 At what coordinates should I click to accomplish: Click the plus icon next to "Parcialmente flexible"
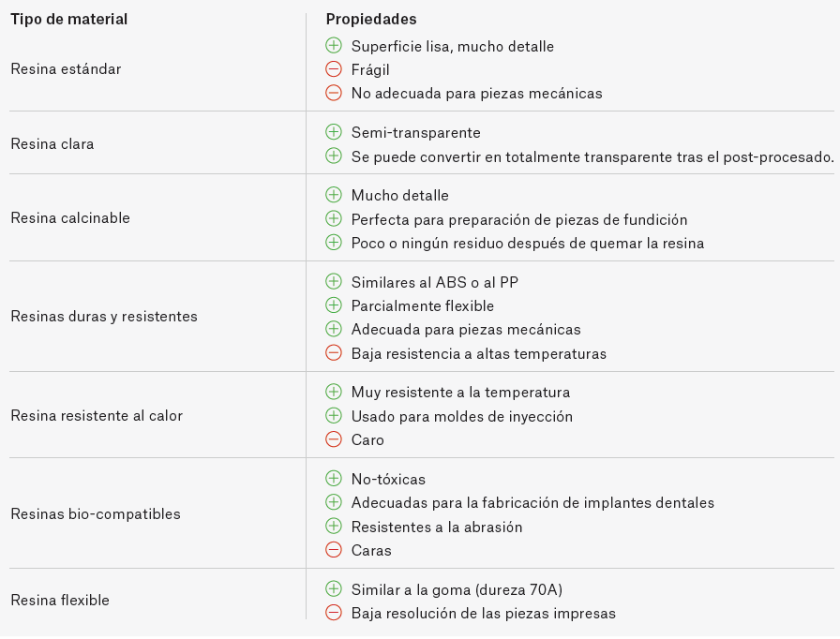point(333,305)
